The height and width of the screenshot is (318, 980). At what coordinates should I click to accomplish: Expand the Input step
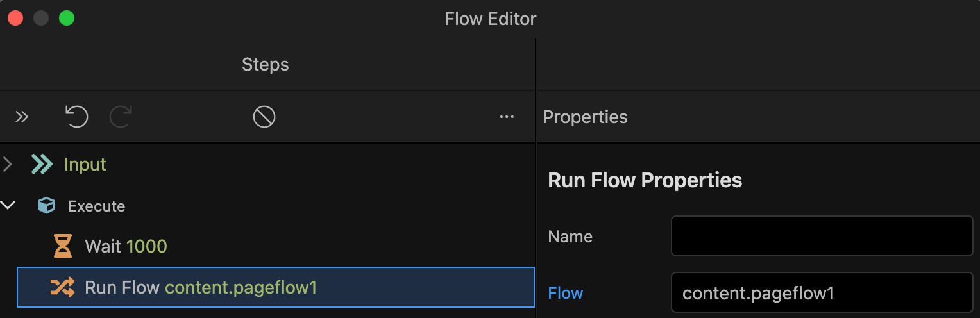pos(8,164)
